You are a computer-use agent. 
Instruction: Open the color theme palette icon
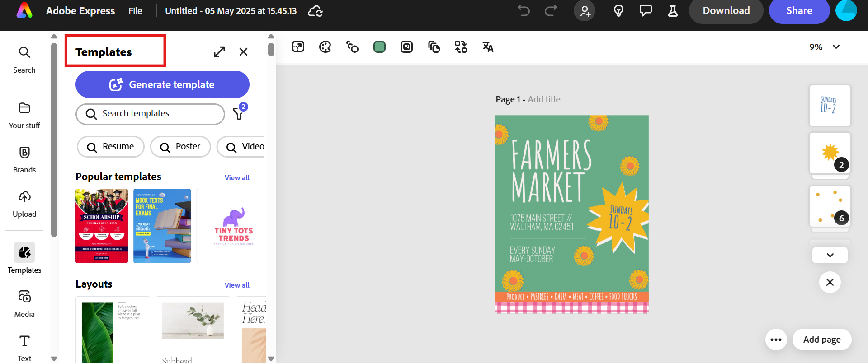click(x=325, y=47)
